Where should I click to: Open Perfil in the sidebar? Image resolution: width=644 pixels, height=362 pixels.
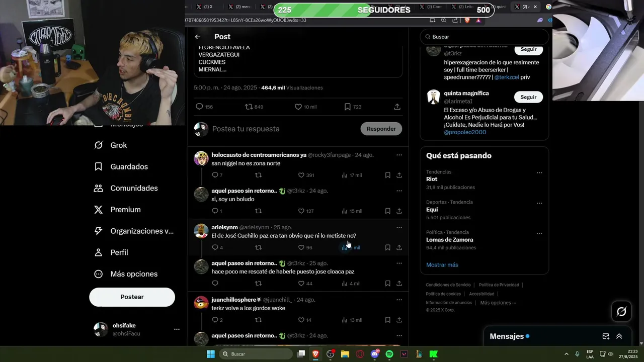click(x=111, y=252)
